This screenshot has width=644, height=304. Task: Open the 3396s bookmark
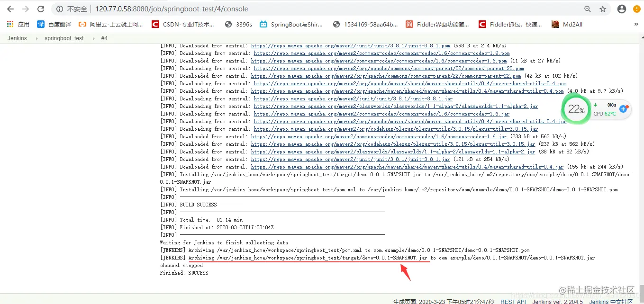[x=238, y=24]
